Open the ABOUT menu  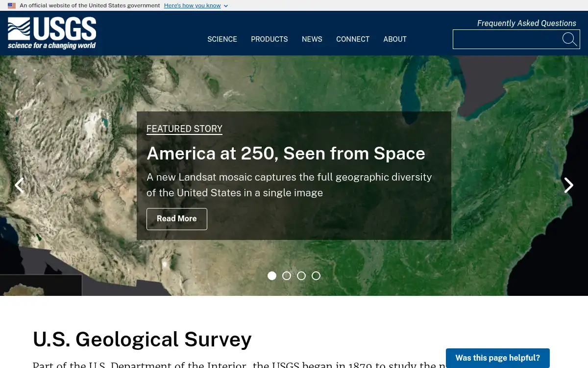click(395, 39)
